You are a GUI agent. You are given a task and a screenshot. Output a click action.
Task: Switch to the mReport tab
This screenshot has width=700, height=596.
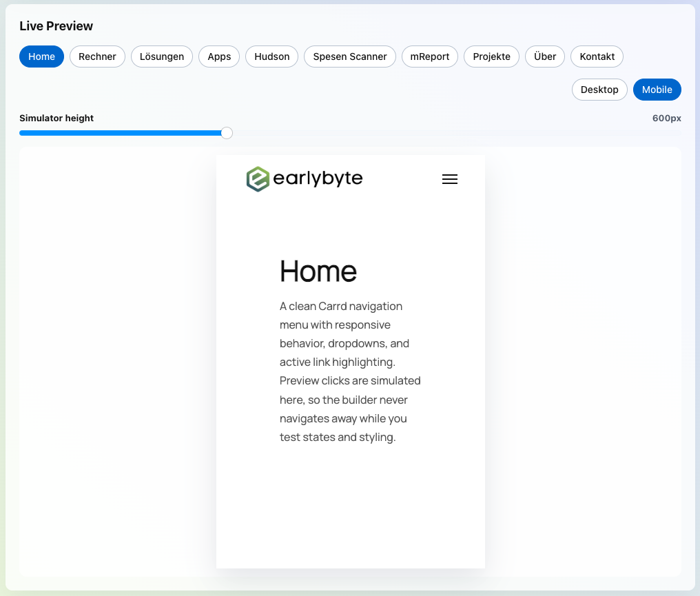tap(430, 56)
